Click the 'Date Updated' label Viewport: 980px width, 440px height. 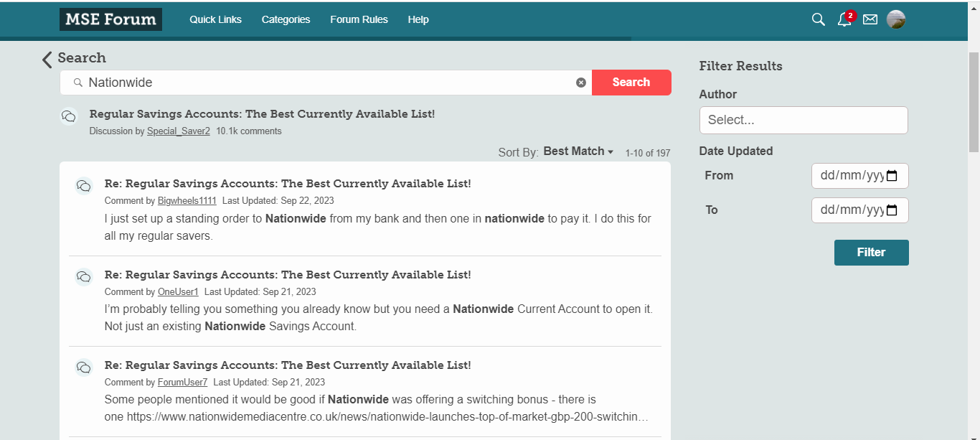click(736, 151)
